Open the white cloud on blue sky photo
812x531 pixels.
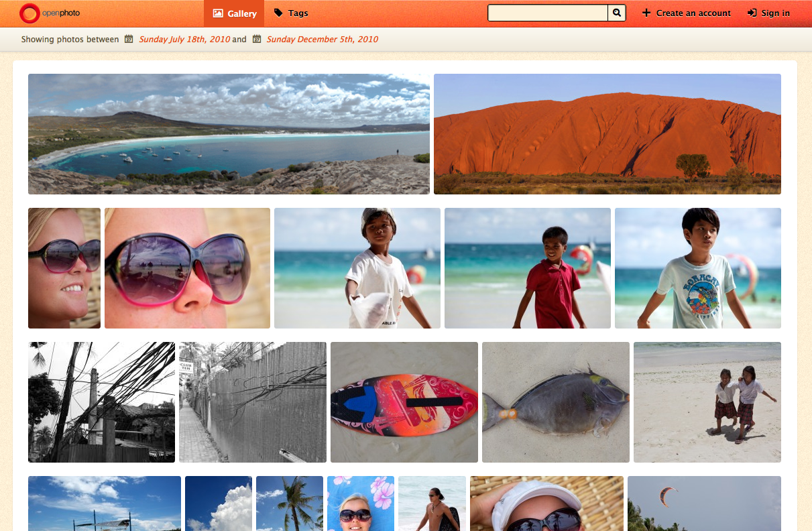219,504
